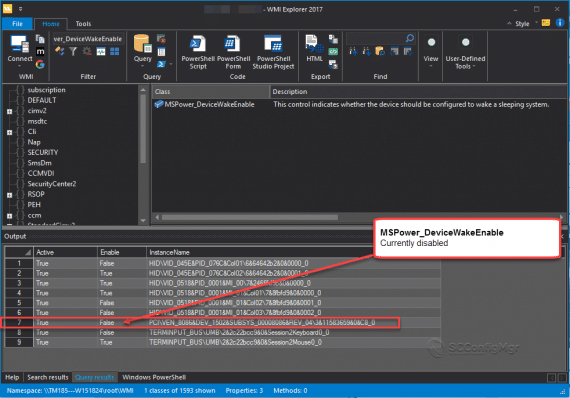Select MSPower_DeviceWakeEnable class row
This screenshot has height=398, width=570.
(209, 104)
